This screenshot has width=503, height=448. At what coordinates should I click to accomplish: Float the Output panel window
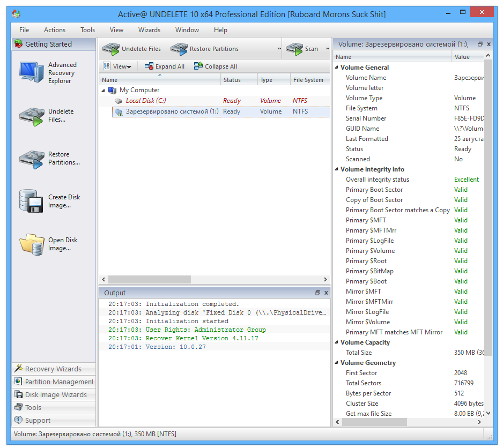click(317, 293)
